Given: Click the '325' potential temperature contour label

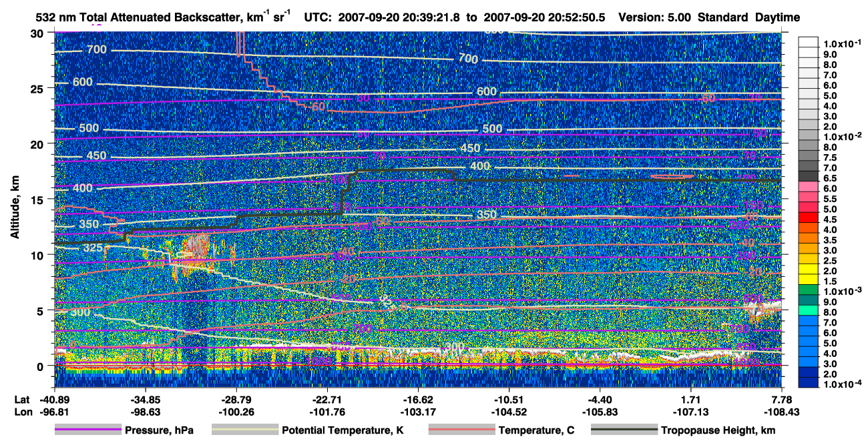Looking at the screenshot, I should (91, 248).
